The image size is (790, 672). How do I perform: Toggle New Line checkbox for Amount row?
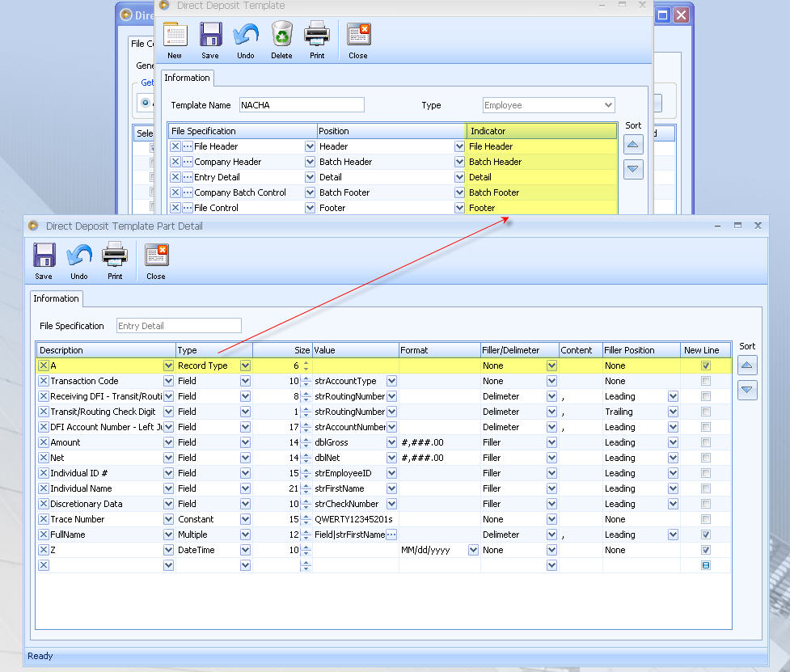tap(706, 443)
